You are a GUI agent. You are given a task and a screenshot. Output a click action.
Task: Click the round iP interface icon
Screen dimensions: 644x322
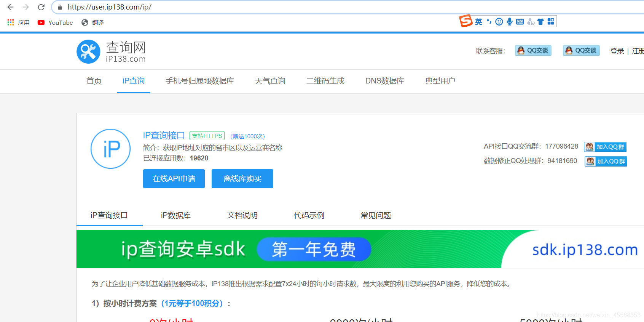111,149
